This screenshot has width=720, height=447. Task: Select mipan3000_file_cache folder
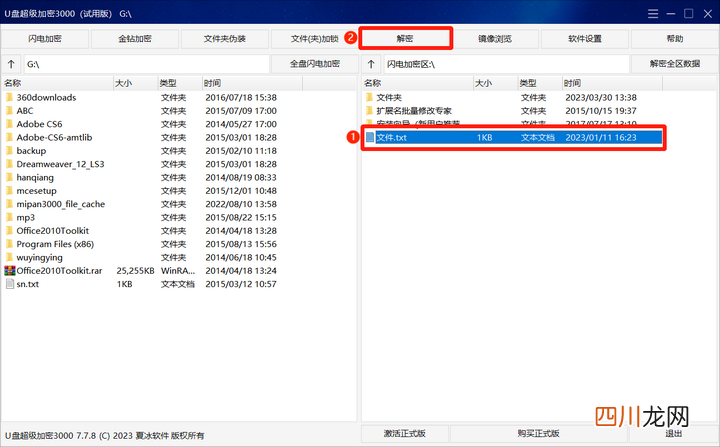(61, 204)
